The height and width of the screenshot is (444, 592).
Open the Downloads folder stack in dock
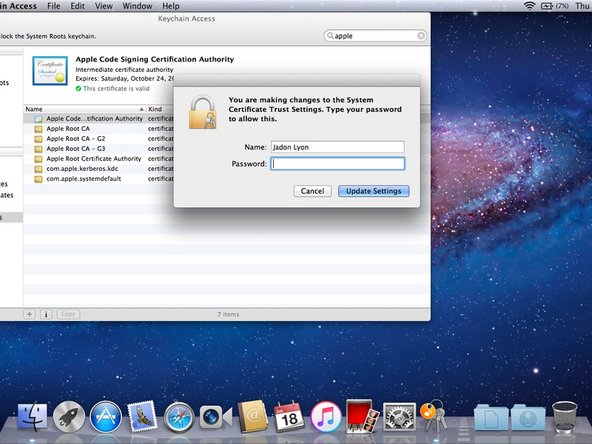(528, 417)
